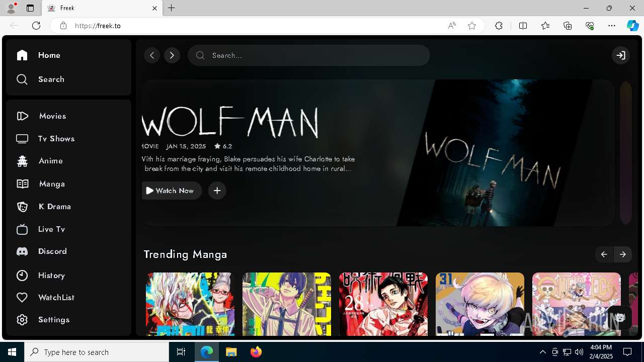Image resolution: width=644 pixels, height=362 pixels.
Task: Open Browser essentials icon
Action: (590, 26)
